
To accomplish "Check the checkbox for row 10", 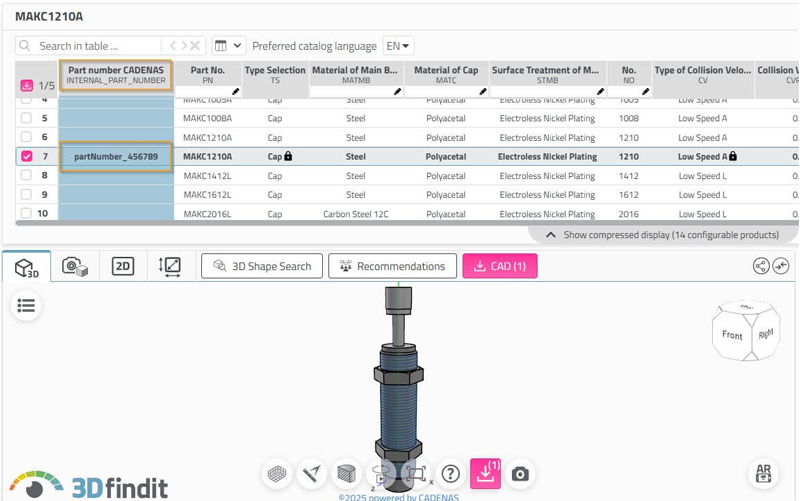I will click(x=26, y=213).
